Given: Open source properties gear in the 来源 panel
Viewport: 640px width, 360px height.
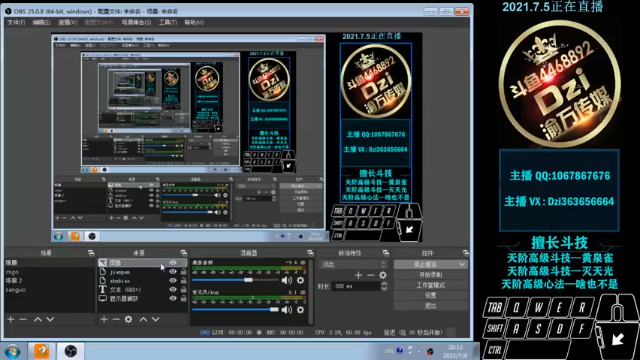Looking at the screenshot, I should pyautogui.click(x=128, y=319).
